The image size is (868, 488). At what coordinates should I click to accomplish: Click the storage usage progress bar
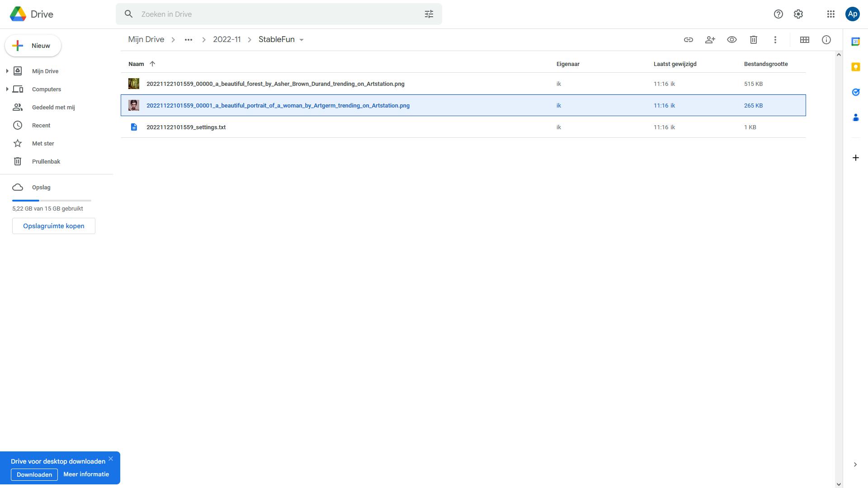51,200
